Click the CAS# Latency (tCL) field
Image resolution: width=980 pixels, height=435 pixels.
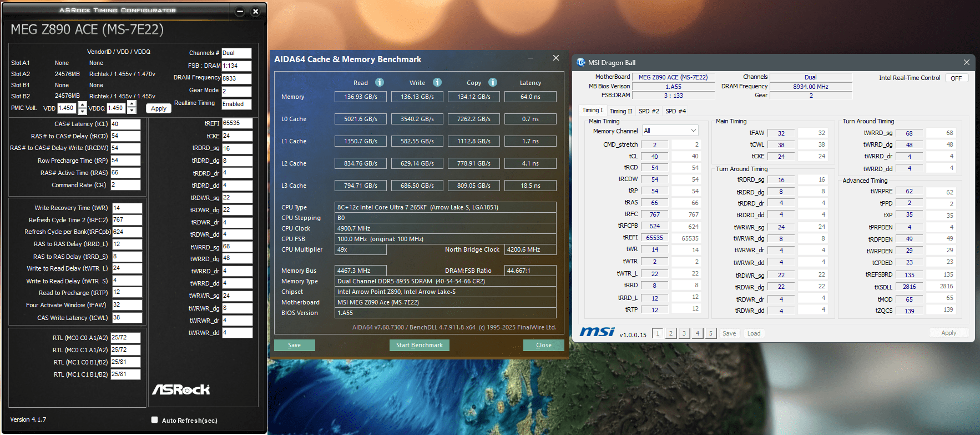[125, 124]
